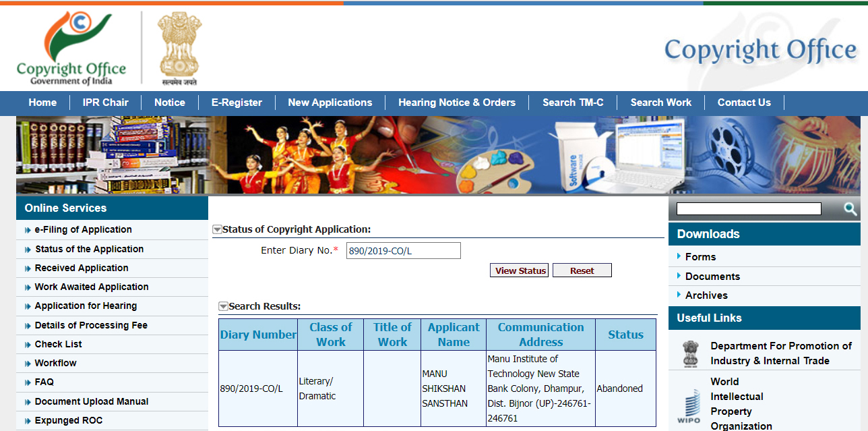The height and width of the screenshot is (431, 868).
Task: Open the E-Register menu
Action: click(x=237, y=103)
